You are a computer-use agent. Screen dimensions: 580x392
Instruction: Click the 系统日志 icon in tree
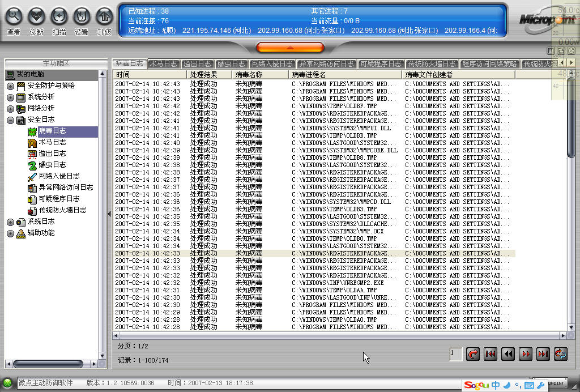21,222
